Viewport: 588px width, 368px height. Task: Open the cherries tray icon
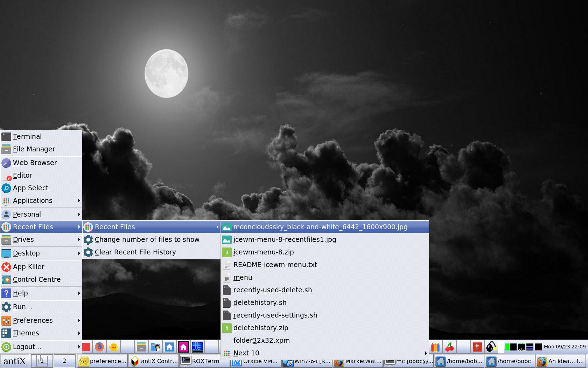[x=449, y=347]
